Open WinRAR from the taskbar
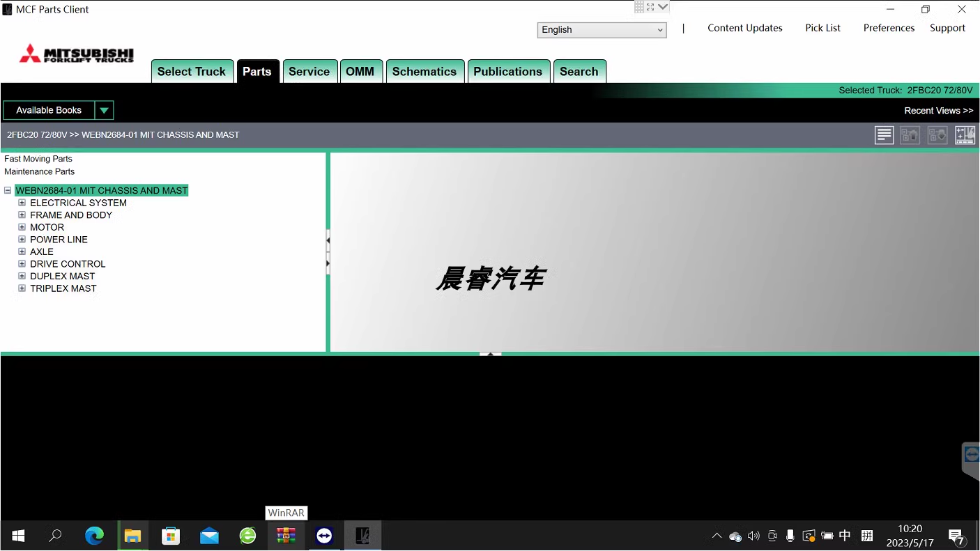 pyautogui.click(x=286, y=536)
